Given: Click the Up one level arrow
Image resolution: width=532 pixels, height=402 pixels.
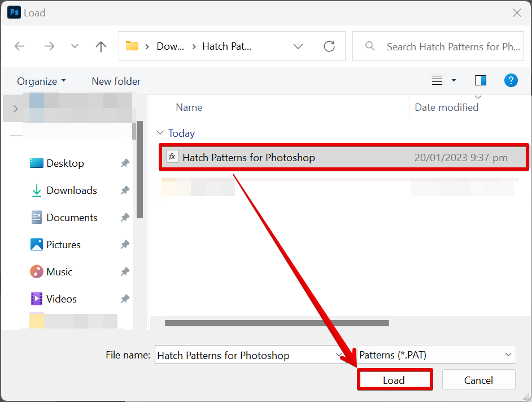Looking at the screenshot, I should [x=101, y=46].
